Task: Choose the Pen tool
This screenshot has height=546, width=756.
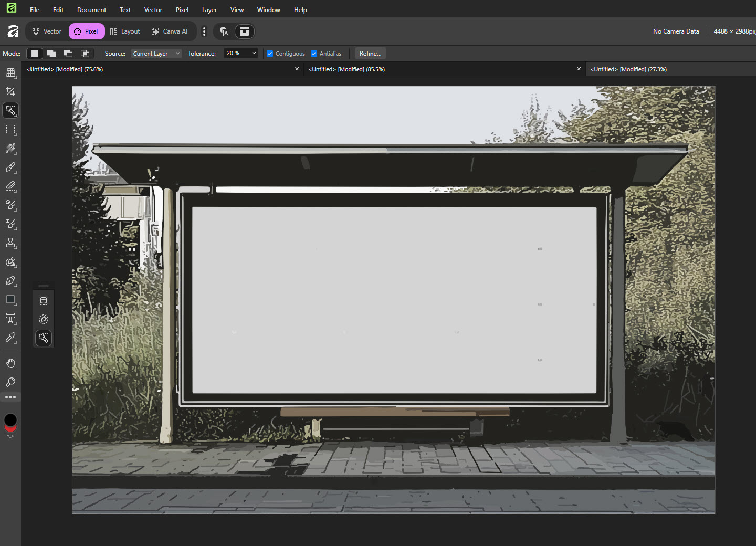Action: tap(10, 281)
